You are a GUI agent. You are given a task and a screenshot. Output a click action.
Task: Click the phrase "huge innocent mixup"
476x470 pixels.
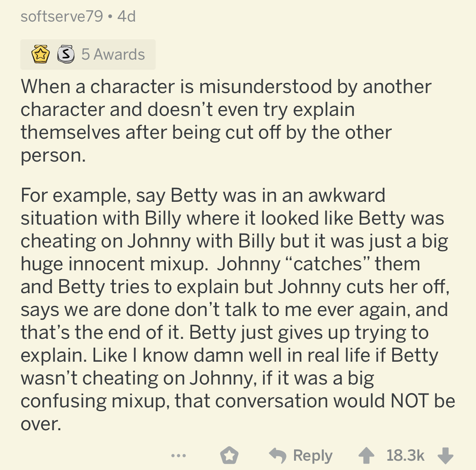click(113, 264)
